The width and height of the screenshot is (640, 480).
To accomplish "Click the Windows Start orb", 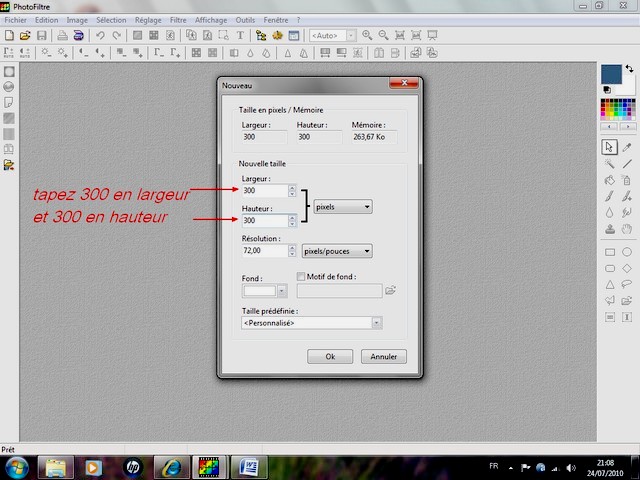I will 16,468.
